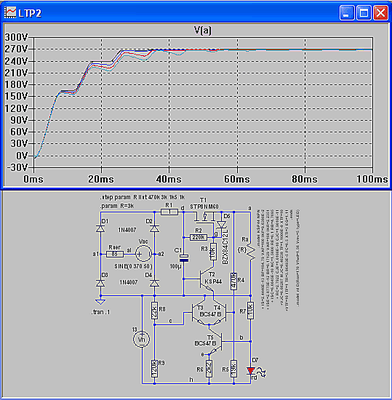Click the .step param R list directive
Viewport: 392px width, 400px height.
click(143, 197)
